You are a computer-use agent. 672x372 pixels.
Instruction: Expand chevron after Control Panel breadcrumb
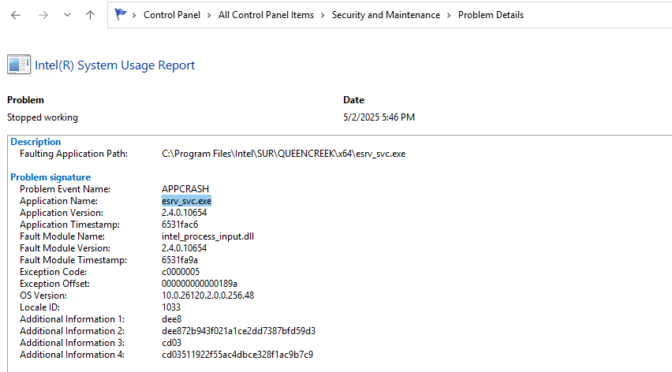coord(209,15)
